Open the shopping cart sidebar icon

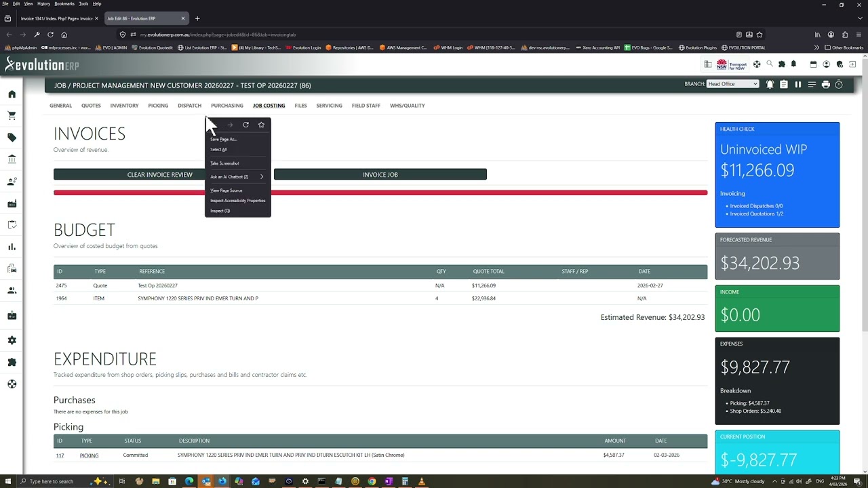pyautogui.click(x=12, y=116)
